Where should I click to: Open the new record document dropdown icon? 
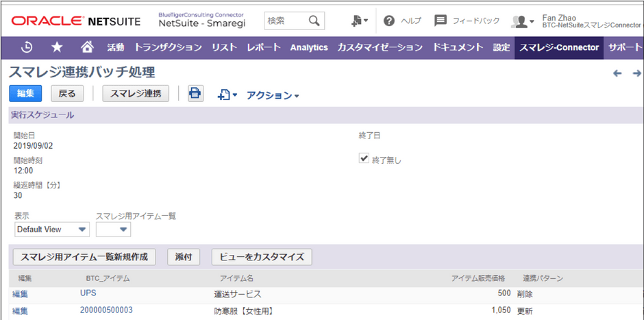227,95
